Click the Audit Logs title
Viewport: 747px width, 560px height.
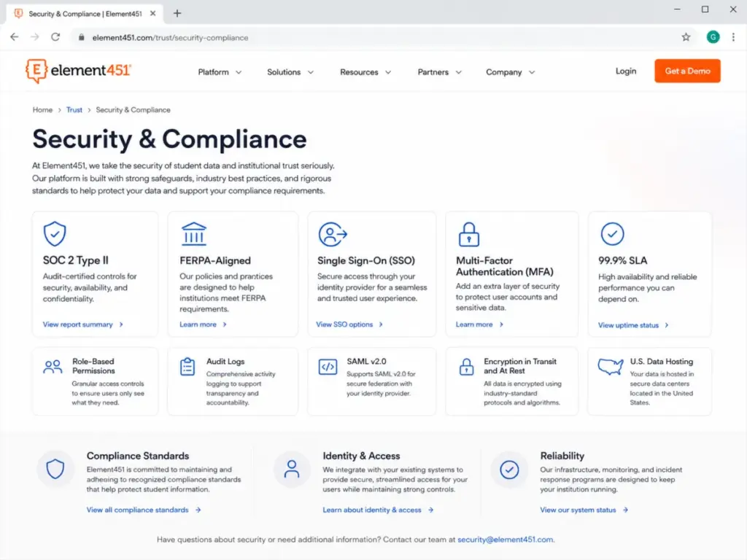point(225,362)
